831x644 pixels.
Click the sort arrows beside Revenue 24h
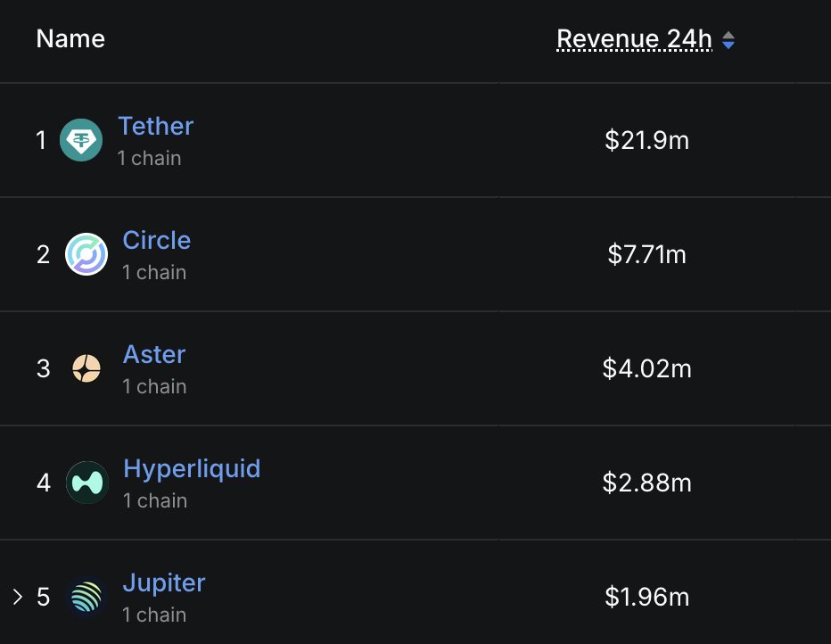pos(728,40)
